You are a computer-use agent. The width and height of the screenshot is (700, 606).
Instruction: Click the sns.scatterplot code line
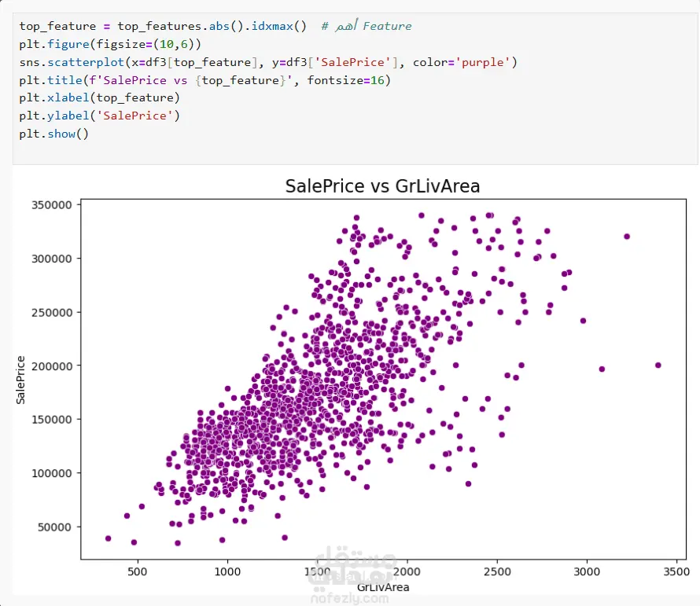click(x=268, y=62)
